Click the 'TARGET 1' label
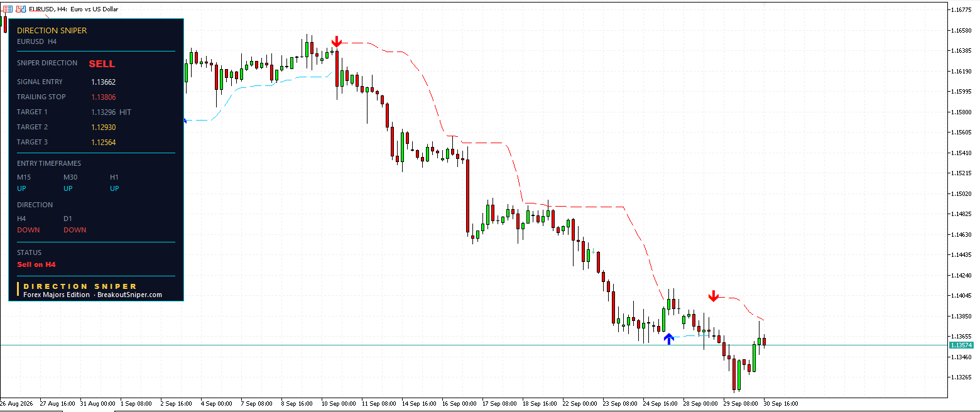 (x=32, y=112)
